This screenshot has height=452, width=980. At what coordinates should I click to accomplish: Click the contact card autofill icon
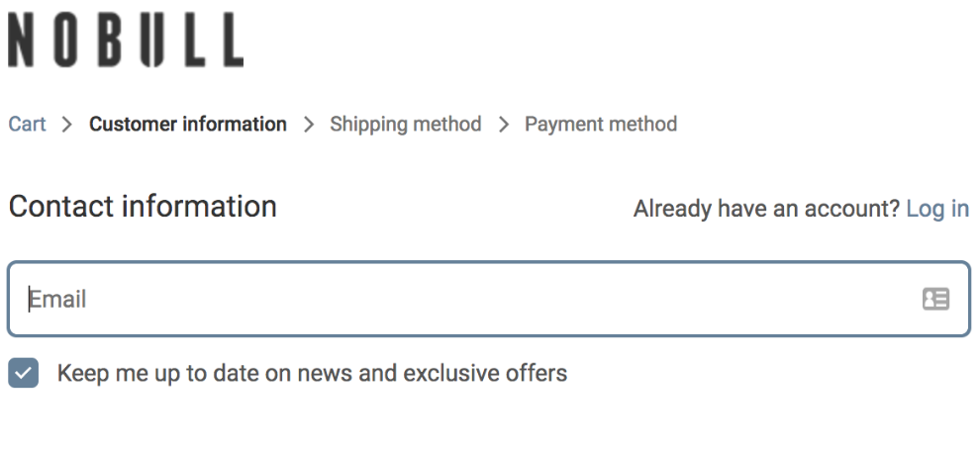tap(935, 299)
